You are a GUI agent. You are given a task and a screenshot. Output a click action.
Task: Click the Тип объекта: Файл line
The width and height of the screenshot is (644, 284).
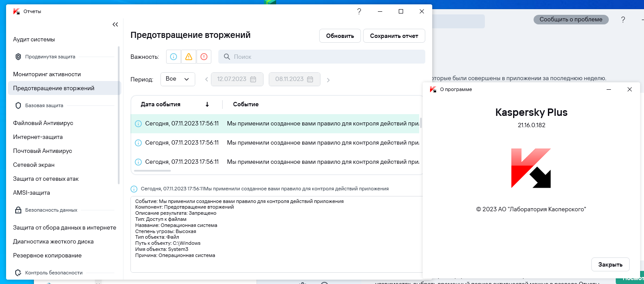pyautogui.click(x=157, y=237)
